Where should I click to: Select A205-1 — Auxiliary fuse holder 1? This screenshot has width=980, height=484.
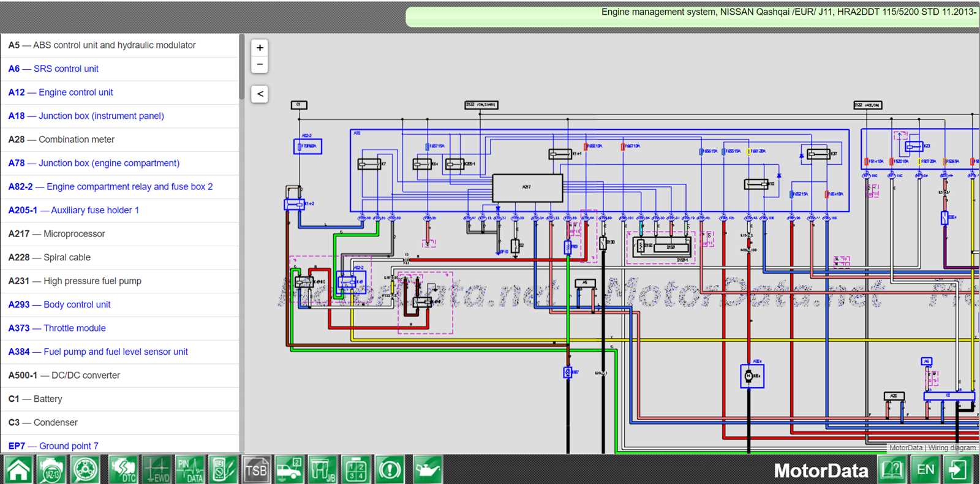[x=119, y=210]
